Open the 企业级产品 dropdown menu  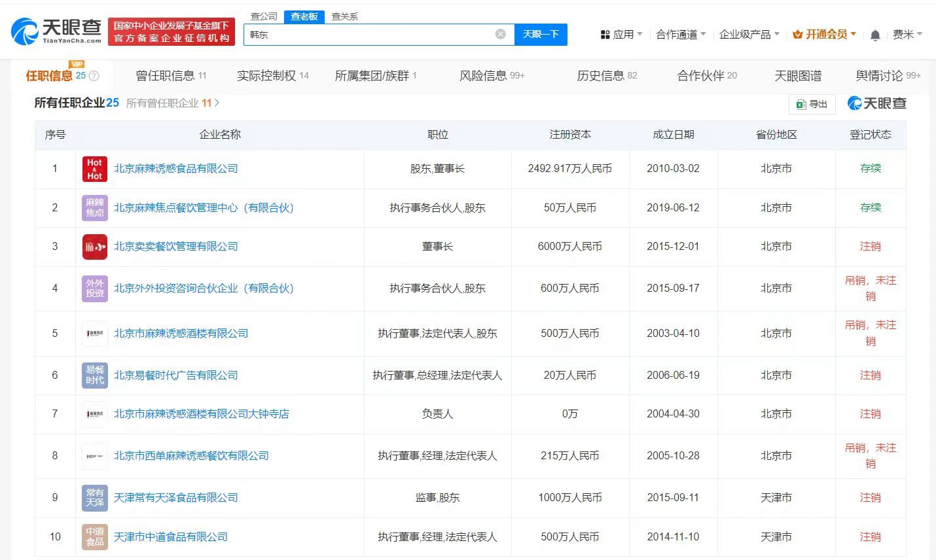point(745,35)
